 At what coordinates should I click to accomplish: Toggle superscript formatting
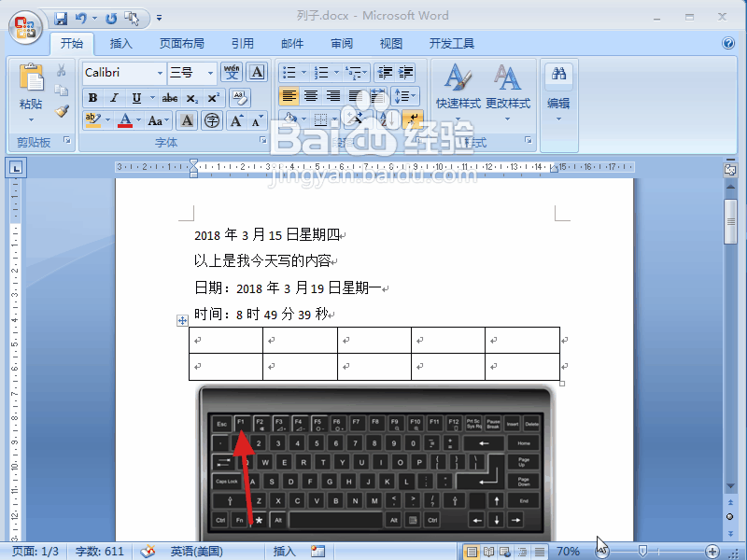pos(214,98)
